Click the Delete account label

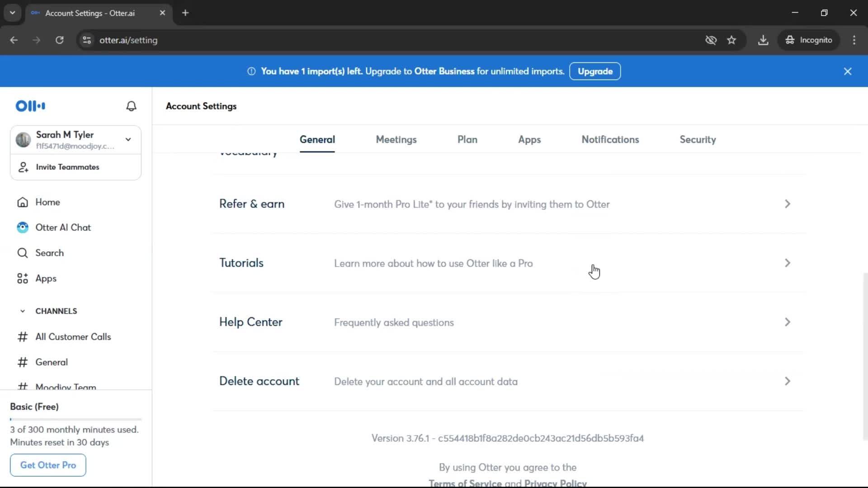coord(259,381)
